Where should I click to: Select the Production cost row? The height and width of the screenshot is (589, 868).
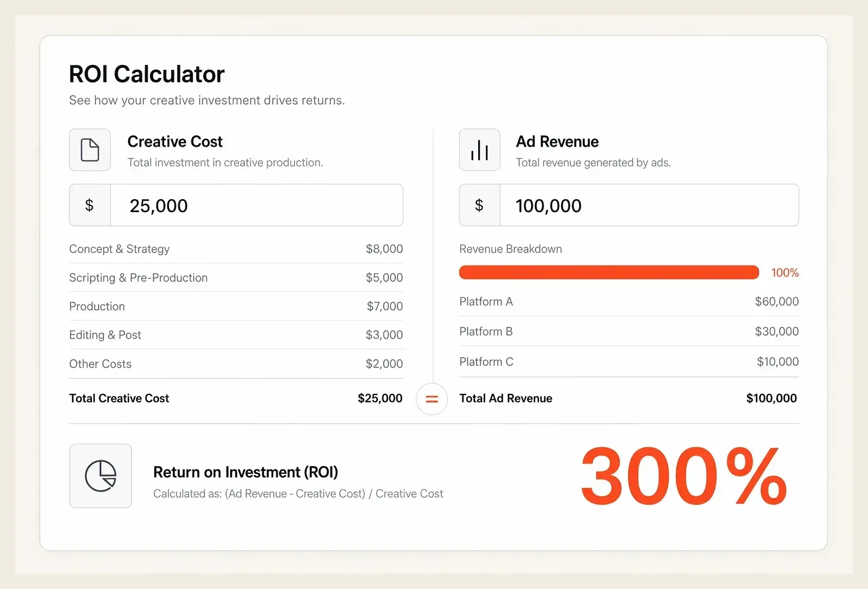click(236, 306)
